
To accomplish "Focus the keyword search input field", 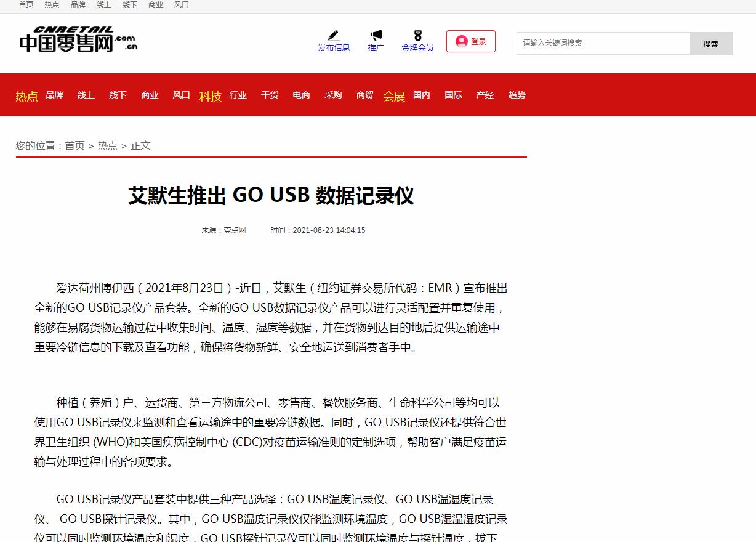I will coord(603,43).
